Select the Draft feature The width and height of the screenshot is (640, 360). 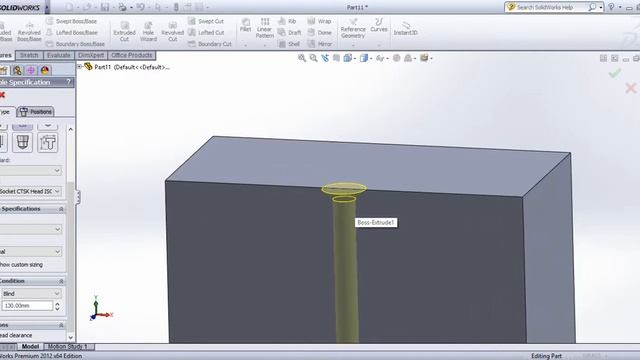click(x=289, y=32)
